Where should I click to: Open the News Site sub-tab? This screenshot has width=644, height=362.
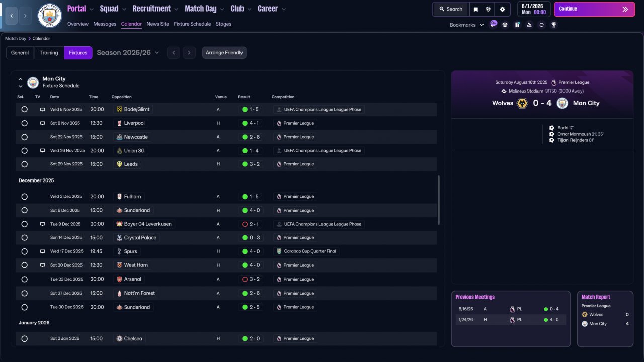click(158, 24)
